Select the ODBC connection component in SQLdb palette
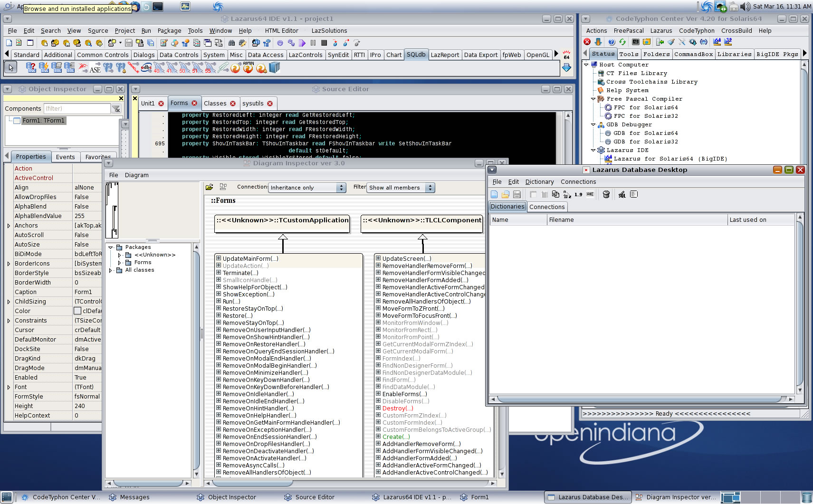This screenshot has height=504, width=813. tap(146, 68)
